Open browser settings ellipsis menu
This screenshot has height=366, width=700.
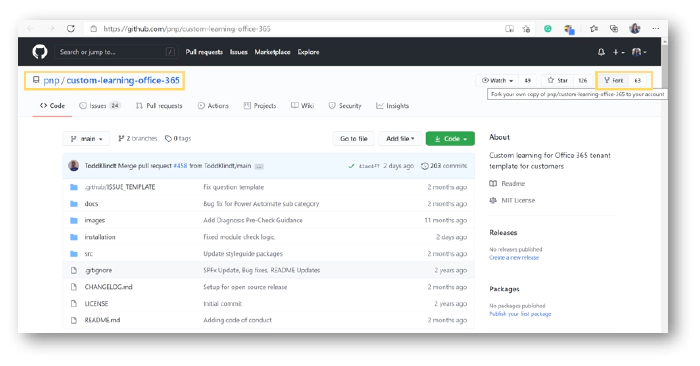655,29
